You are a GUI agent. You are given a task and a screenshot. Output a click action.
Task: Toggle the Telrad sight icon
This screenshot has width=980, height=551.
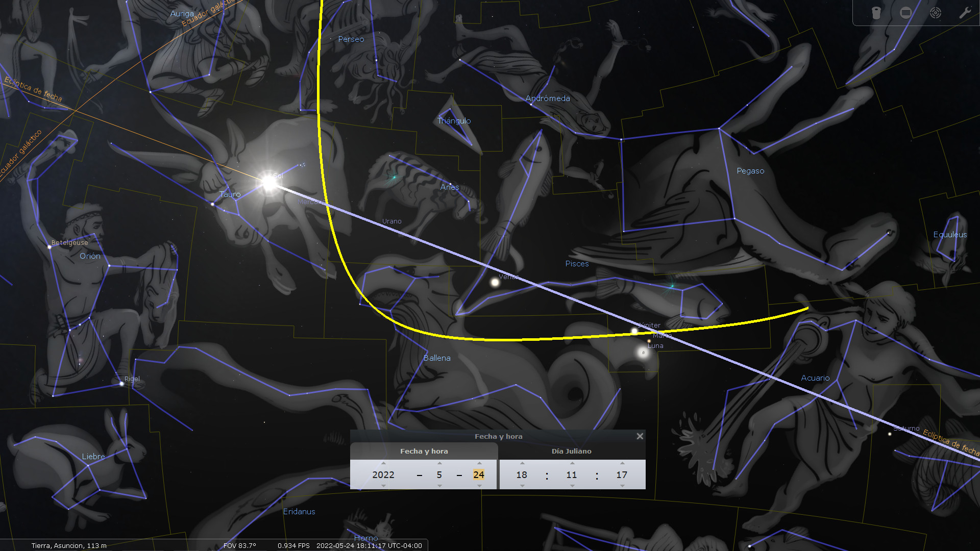(936, 13)
